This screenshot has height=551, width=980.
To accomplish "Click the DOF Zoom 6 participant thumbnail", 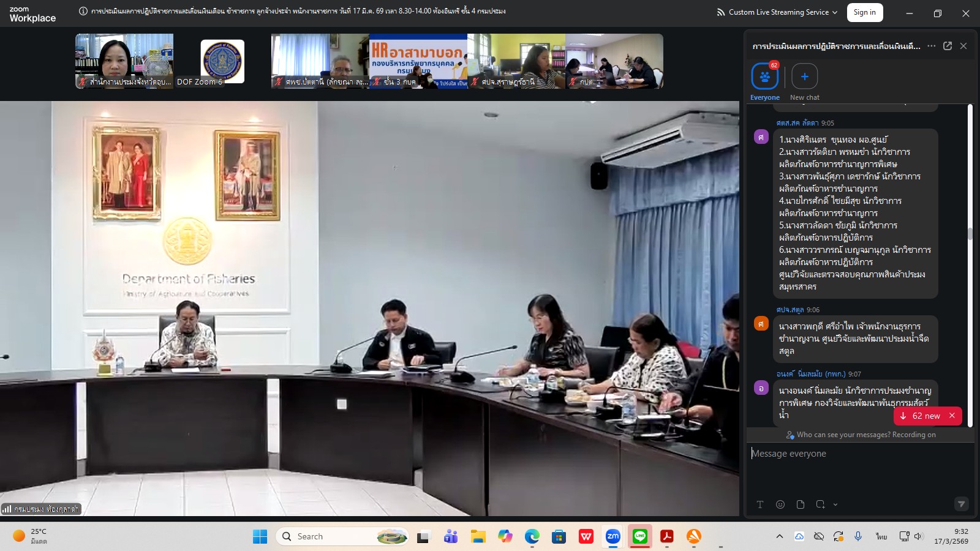I will tap(222, 61).
